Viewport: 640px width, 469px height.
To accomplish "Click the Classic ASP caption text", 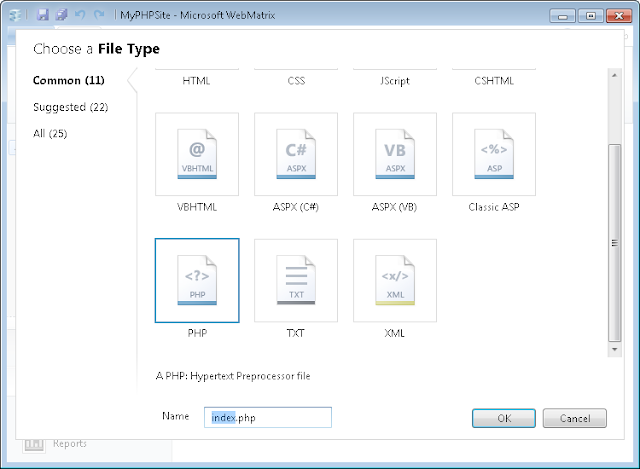I will click(x=494, y=207).
